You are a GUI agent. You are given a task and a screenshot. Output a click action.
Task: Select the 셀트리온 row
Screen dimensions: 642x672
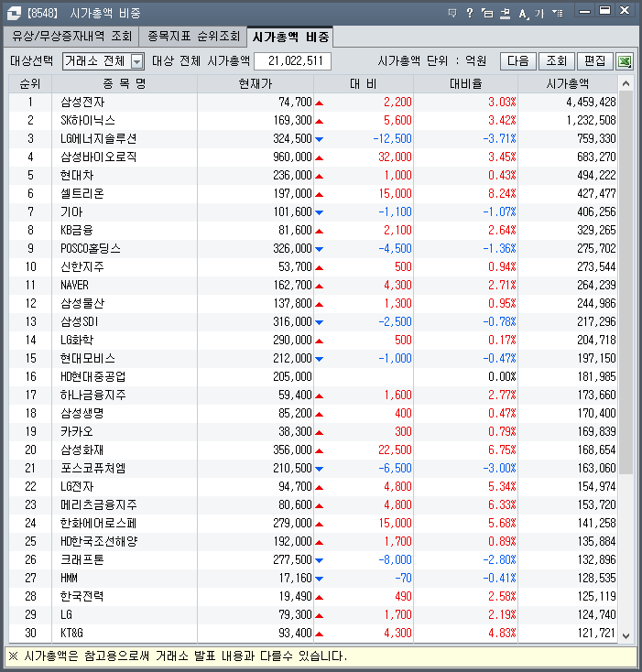(313, 194)
